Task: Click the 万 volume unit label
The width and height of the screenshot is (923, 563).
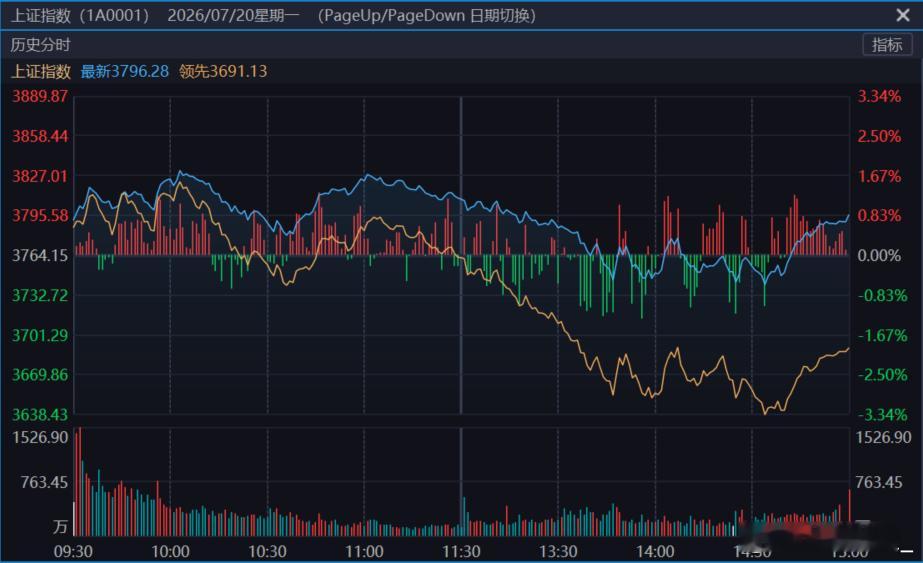Action: [x=60, y=526]
